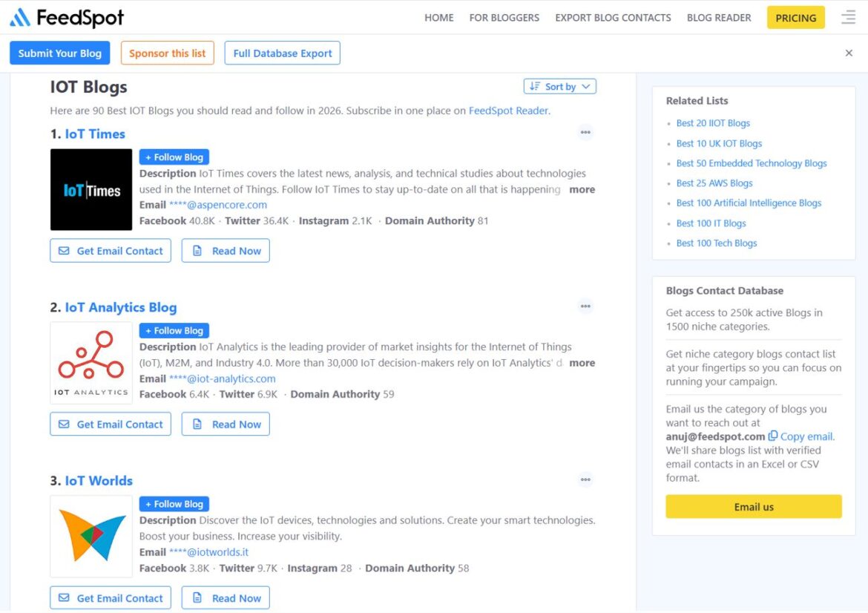868x613 pixels.
Task: Click the document icon in IoT Times Read Now
Action: coord(197,250)
